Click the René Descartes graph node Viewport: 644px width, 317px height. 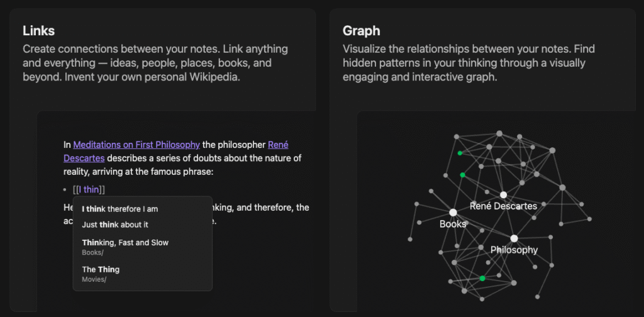coord(504,194)
